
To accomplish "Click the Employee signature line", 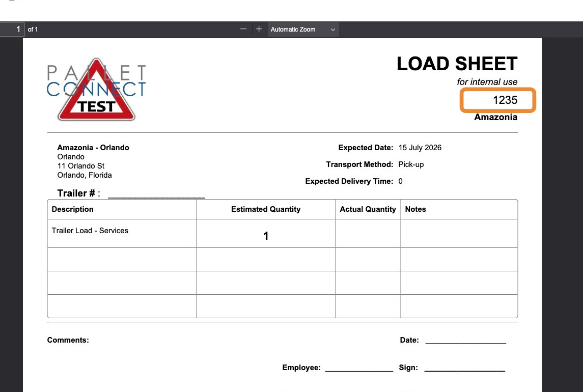I will (x=359, y=369).
